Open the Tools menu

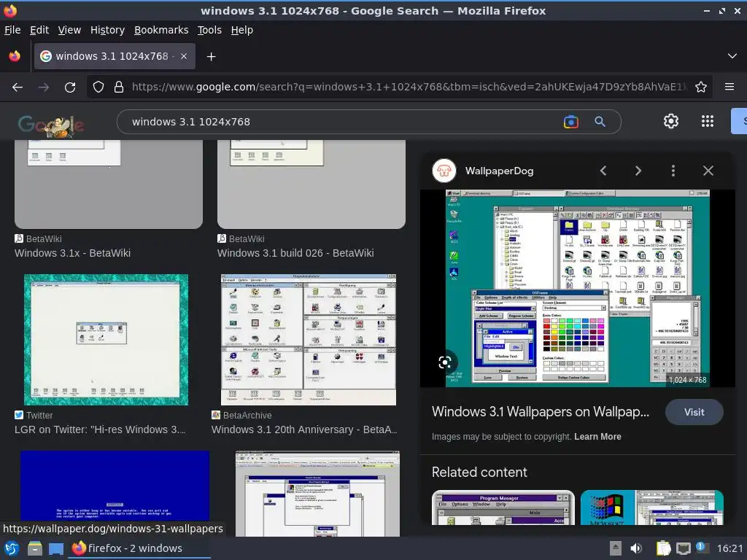click(x=209, y=30)
